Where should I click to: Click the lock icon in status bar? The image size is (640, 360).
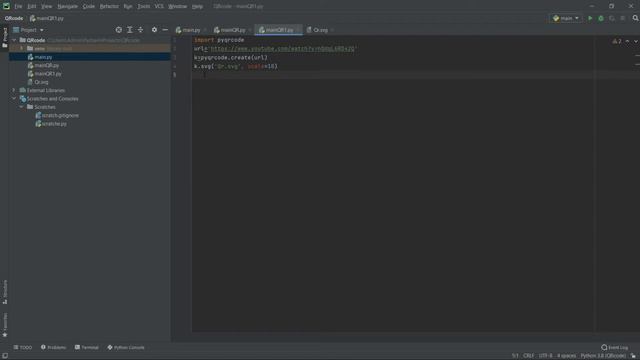633,356
